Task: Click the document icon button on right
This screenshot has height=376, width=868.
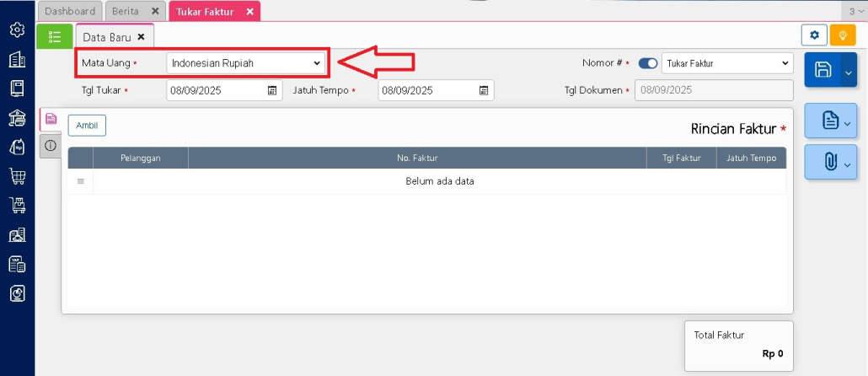Action: click(x=830, y=121)
